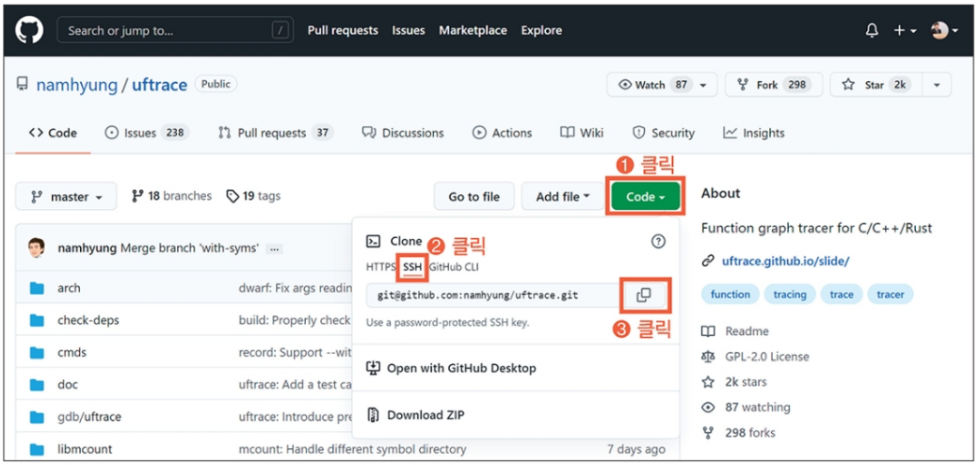Image resolution: width=980 pixels, height=465 pixels.
Task: Click the Search or jump to field
Action: (x=175, y=30)
